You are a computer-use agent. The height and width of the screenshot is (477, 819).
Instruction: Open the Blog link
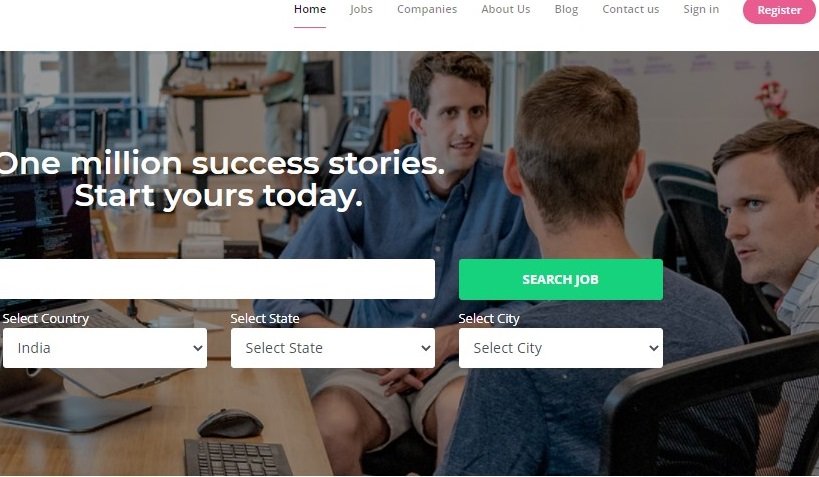[x=566, y=9]
